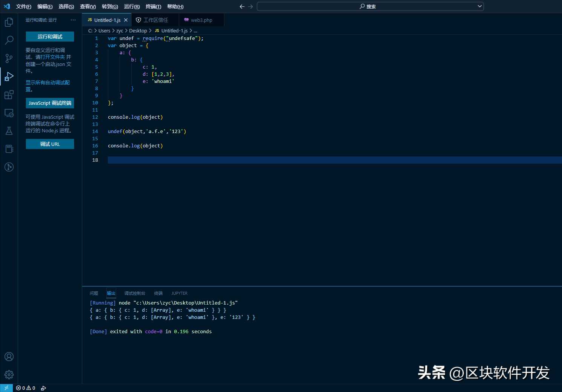Open the 运行(R) menu
562x392 pixels.
point(132,6)
